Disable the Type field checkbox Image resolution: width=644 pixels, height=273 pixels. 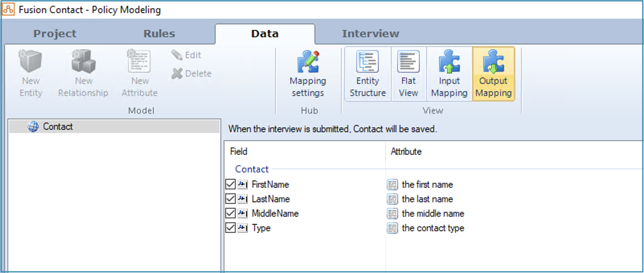coord(230,228)
